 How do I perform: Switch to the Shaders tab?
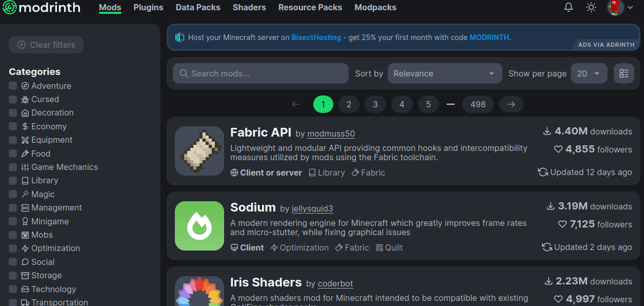[249, 7]
